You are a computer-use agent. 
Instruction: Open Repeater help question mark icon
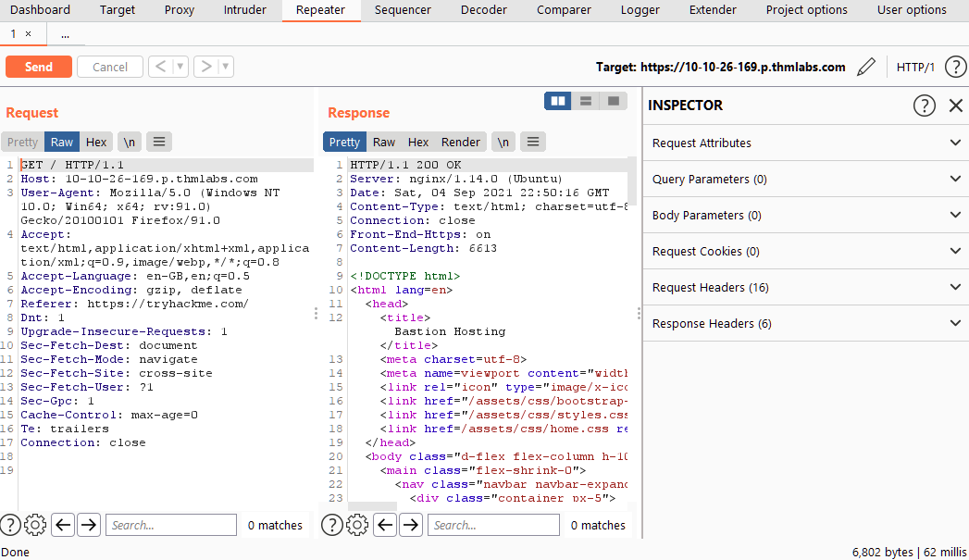coord(955,67)
